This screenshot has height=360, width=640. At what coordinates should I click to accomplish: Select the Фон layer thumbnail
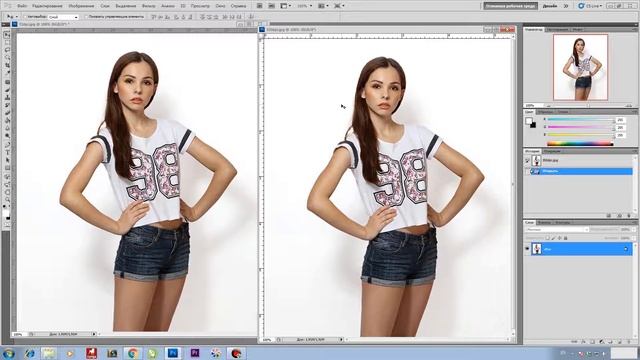tap(537, 249)
